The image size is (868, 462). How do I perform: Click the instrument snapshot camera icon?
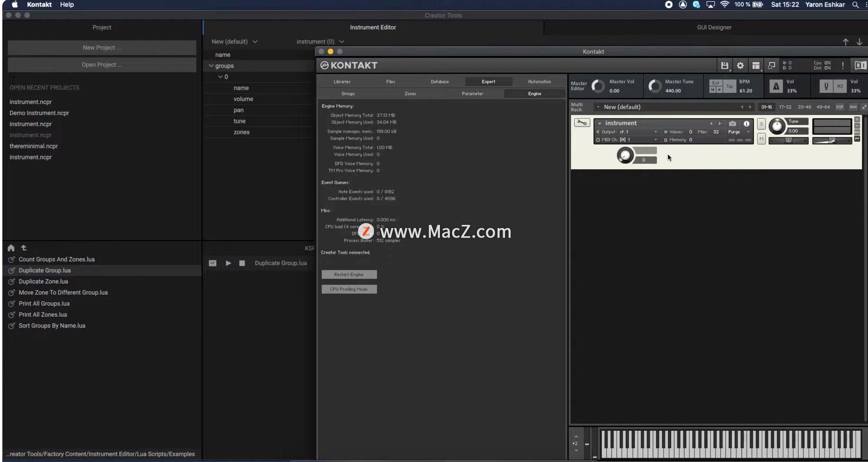point(732,124)
